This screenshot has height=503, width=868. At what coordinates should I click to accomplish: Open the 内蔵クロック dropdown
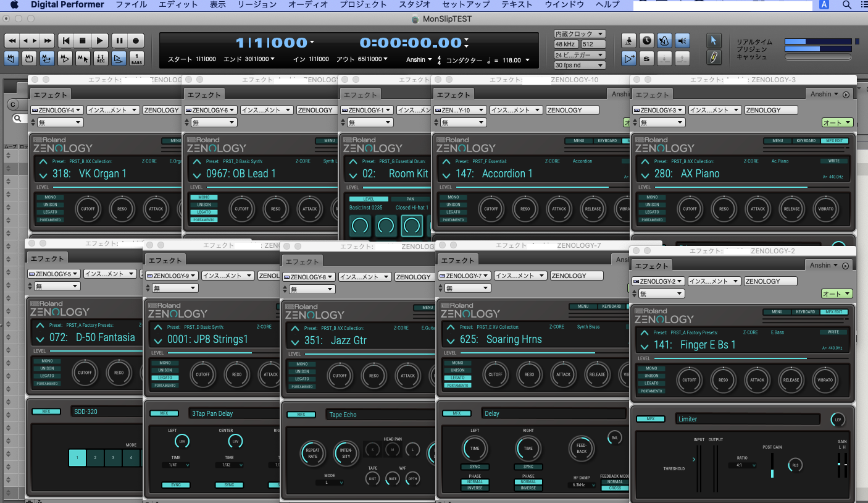pos(580,34)
